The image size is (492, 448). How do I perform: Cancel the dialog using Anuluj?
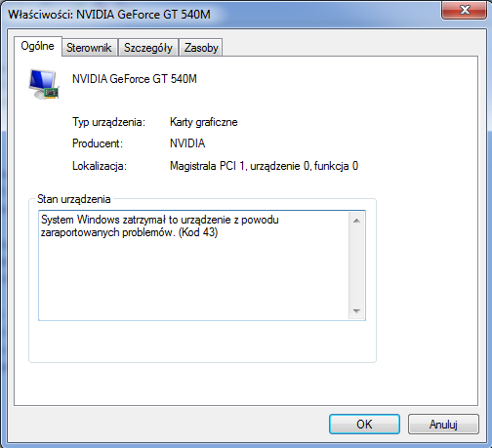[443, 424]
